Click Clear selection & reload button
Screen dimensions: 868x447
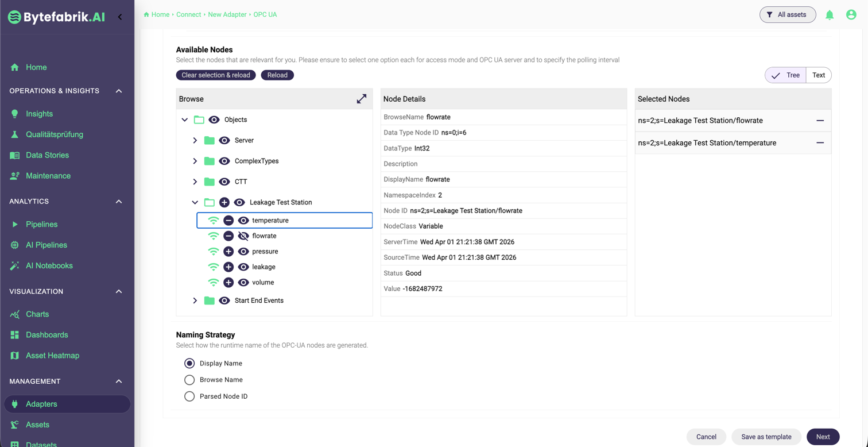pos(216,75)
